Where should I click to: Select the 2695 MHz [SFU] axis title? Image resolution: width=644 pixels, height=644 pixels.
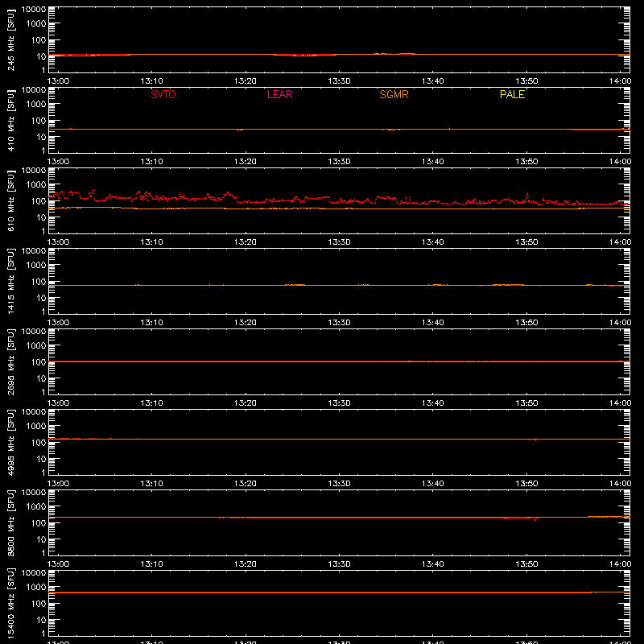coord(11,361)
